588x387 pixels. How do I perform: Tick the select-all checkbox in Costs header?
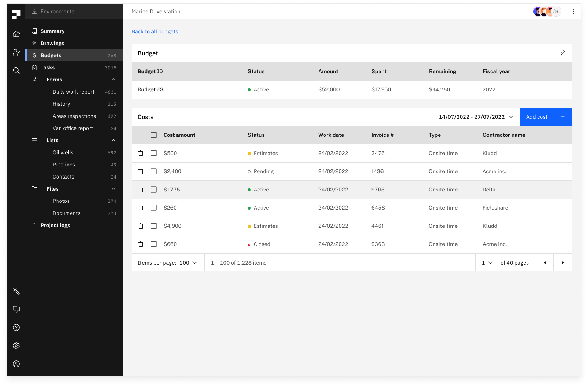(x=154, y=135)
